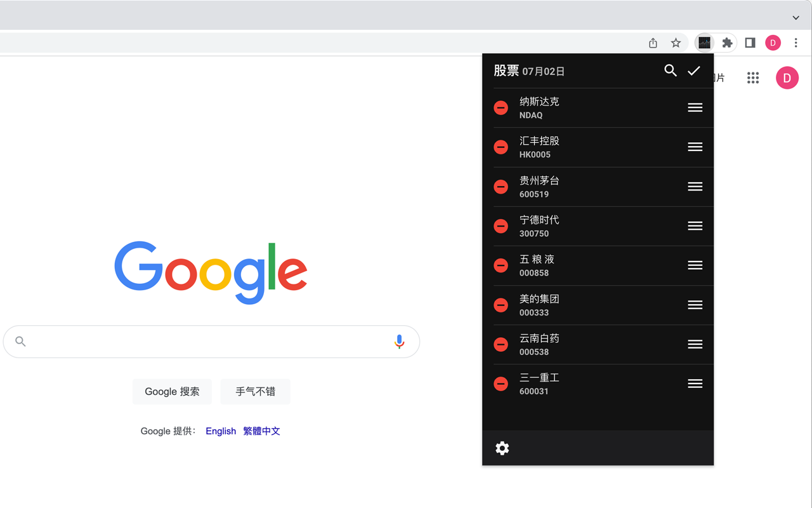
Task: Click the reorder handle for 云南白药
Action: (695, 344)
